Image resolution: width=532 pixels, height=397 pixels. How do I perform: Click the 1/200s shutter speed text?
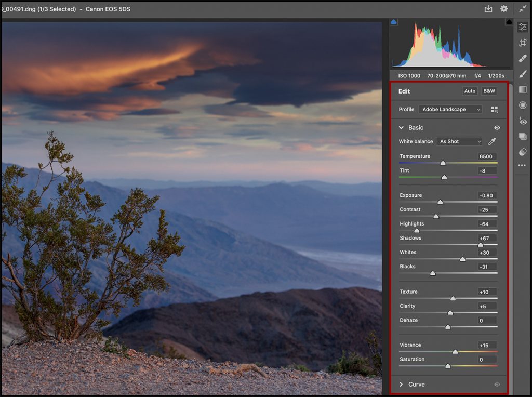point(496,76)
